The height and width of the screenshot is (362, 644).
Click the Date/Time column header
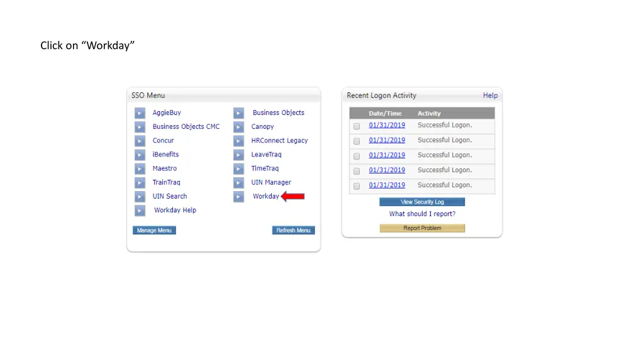[x=386, y=113]
